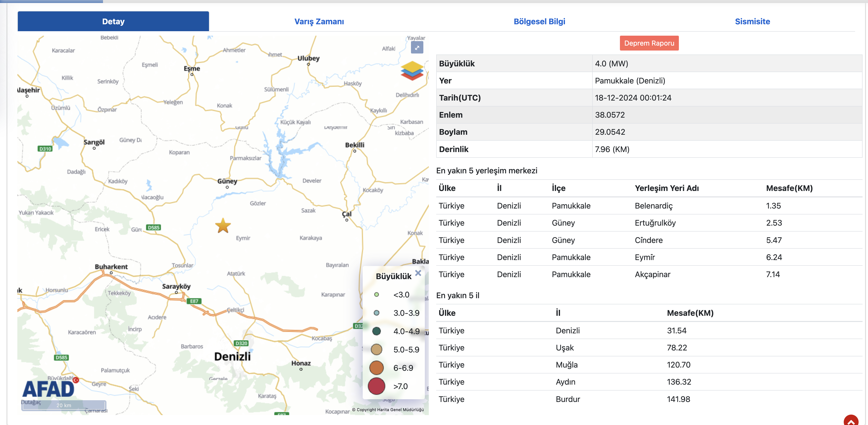Click the red scroll-to-top arrow button
The image size is (868, 425).
[x=851, y=420]
